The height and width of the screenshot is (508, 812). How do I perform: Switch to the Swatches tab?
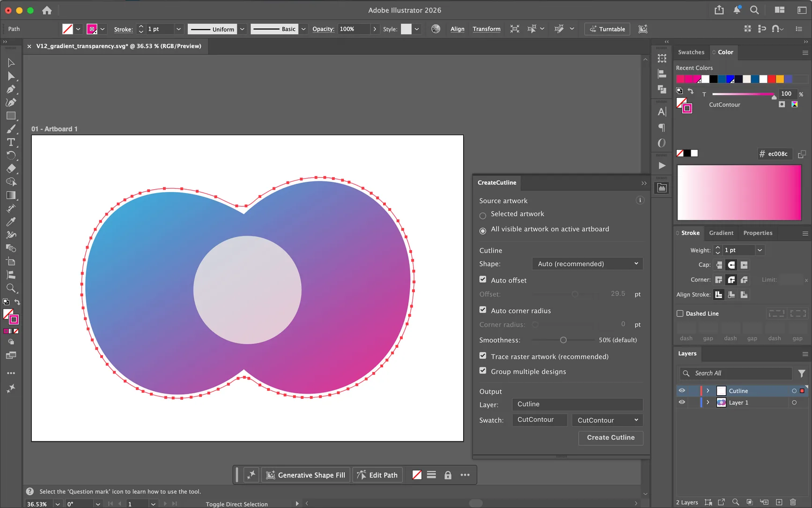[x=691, y=52]
